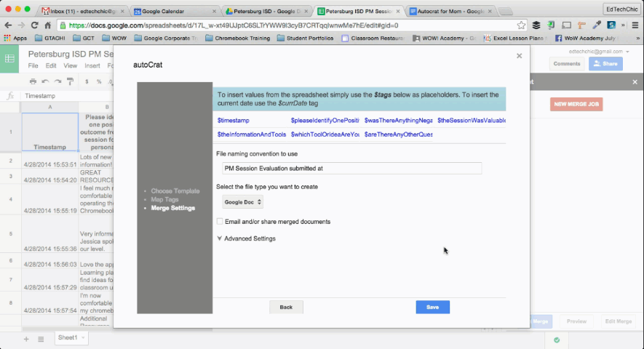Insert the $theSessionWasValuable tag

(472, 120)
